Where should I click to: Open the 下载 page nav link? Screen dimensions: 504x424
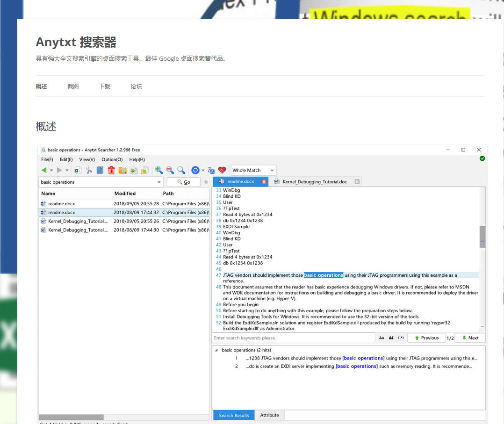104,86
